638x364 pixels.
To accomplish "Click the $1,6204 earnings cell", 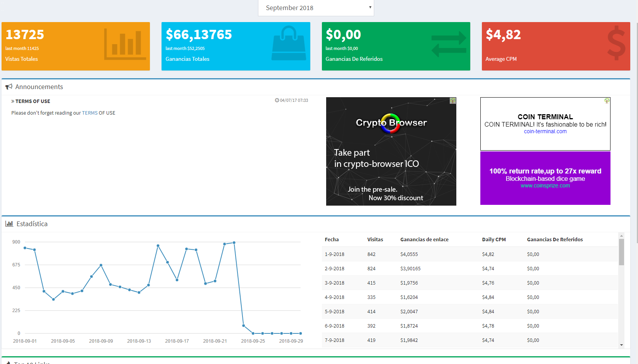I will [x=409, y=297].
